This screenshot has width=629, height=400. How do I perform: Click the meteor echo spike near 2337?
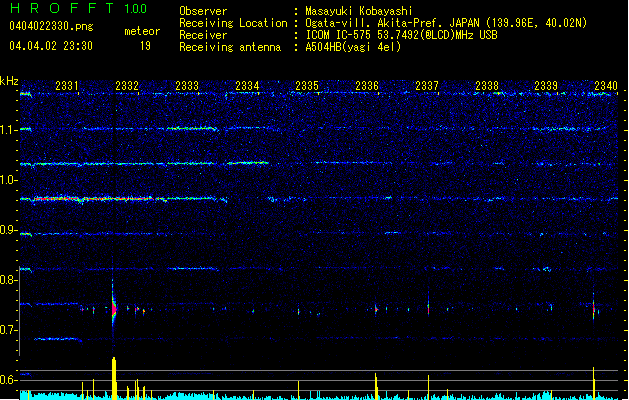click(428, 307)
